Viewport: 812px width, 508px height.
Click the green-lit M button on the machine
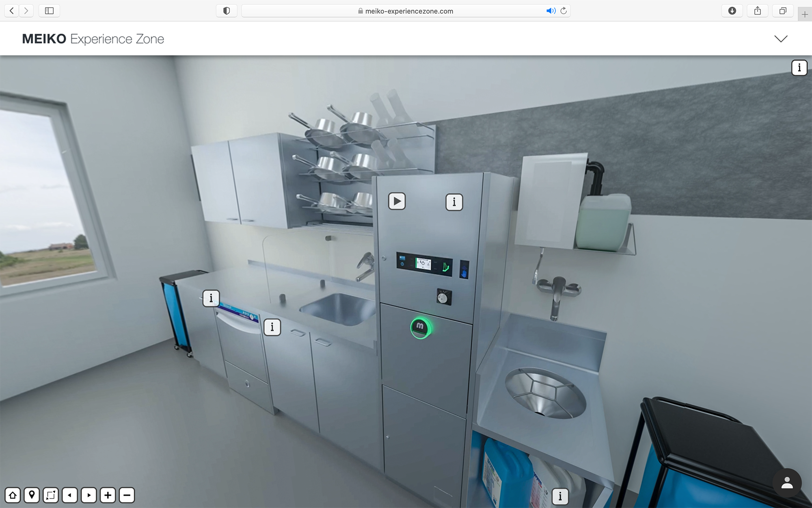click(421, 328)
